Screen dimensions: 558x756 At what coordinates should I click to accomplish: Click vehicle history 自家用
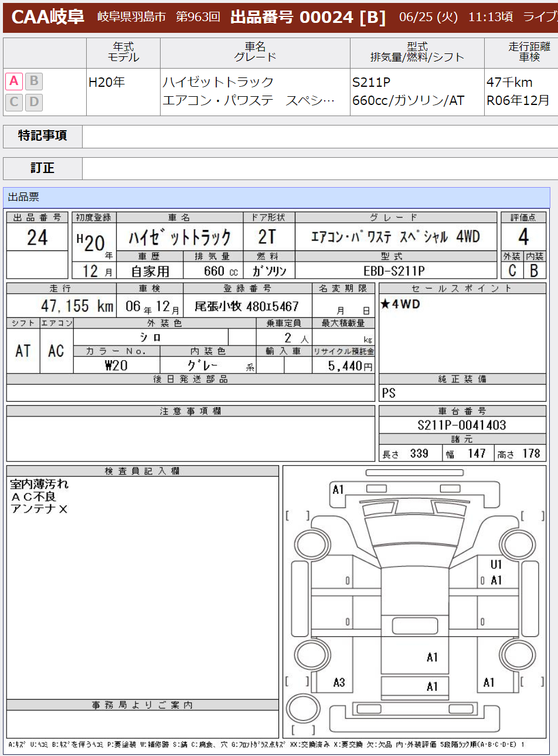click(x=150, y=271)
